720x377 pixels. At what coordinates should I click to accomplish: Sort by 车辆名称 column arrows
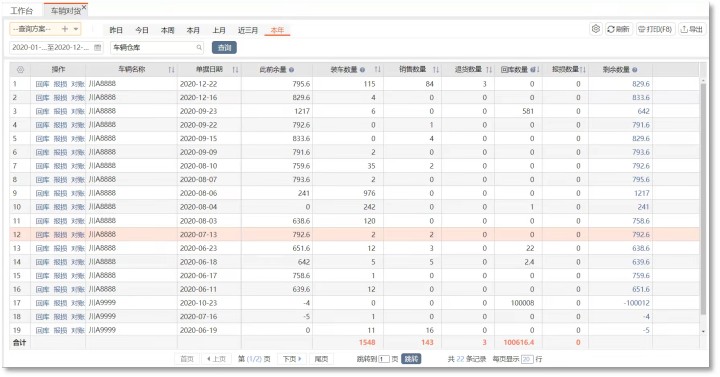[x=171, y=70]
